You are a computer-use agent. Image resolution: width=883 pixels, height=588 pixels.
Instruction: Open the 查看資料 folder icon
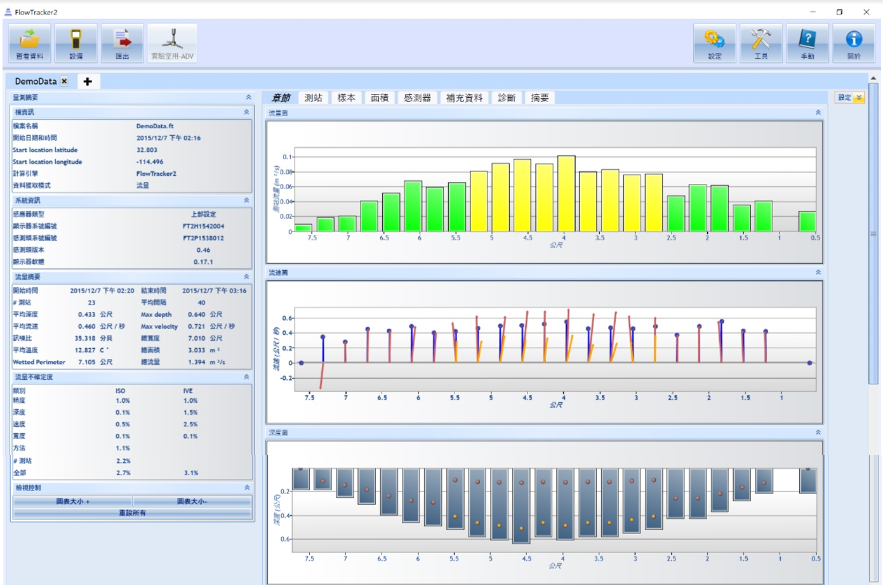(x=30, y=43)
